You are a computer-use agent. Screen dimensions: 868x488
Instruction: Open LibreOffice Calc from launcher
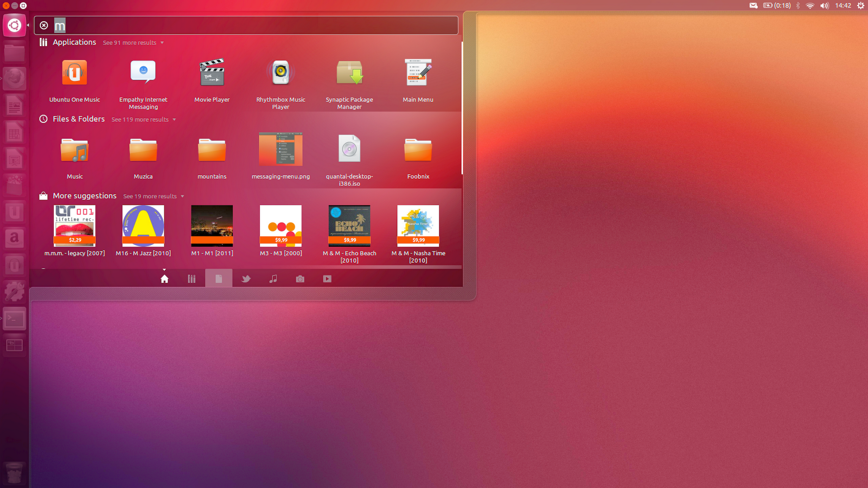(15, 132)
